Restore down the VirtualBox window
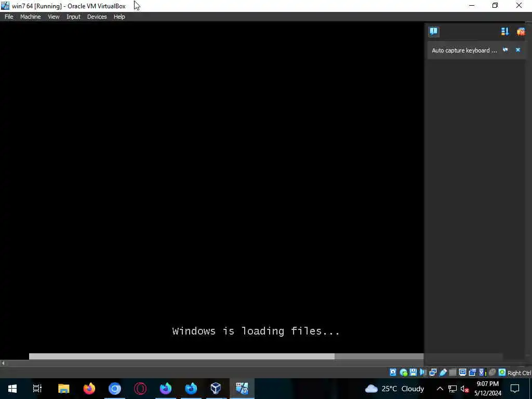The height and width of the screenshot is (399, 532). tap(495, 5)
